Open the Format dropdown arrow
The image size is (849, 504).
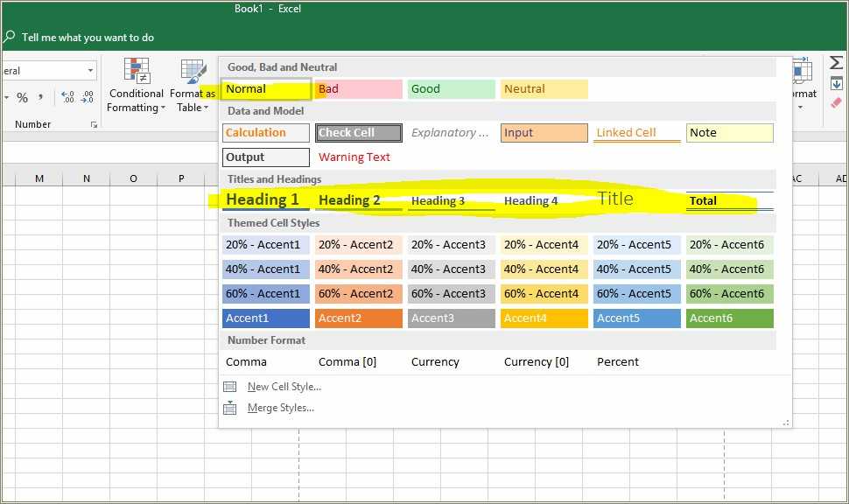click(799, 108)
